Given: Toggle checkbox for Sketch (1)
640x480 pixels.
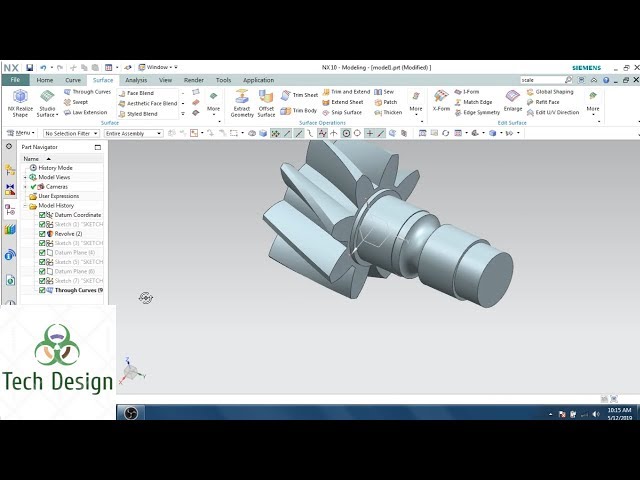Looking at the screenshot, I should point(42,224).
